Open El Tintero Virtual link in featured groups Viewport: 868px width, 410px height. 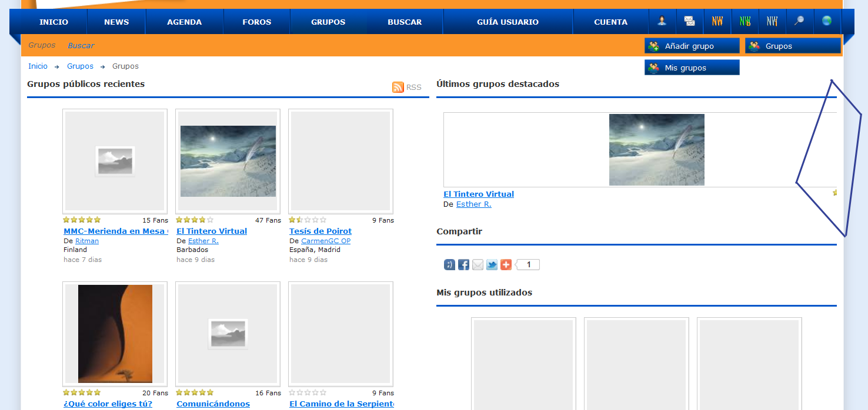(479, 194)
